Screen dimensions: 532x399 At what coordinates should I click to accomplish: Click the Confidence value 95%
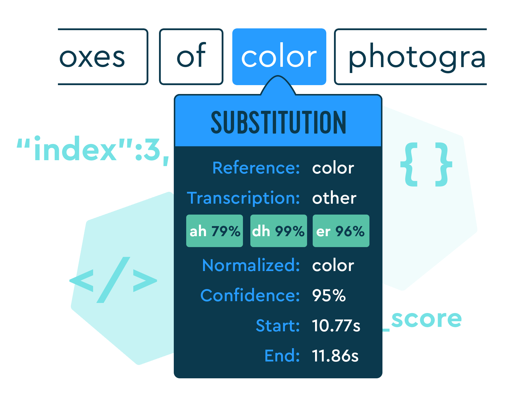[329, 295]
